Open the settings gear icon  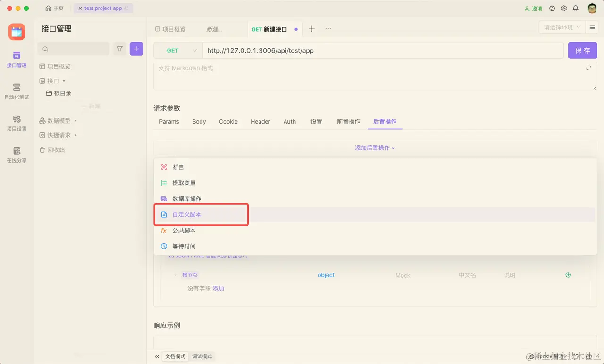coord(564,8)
